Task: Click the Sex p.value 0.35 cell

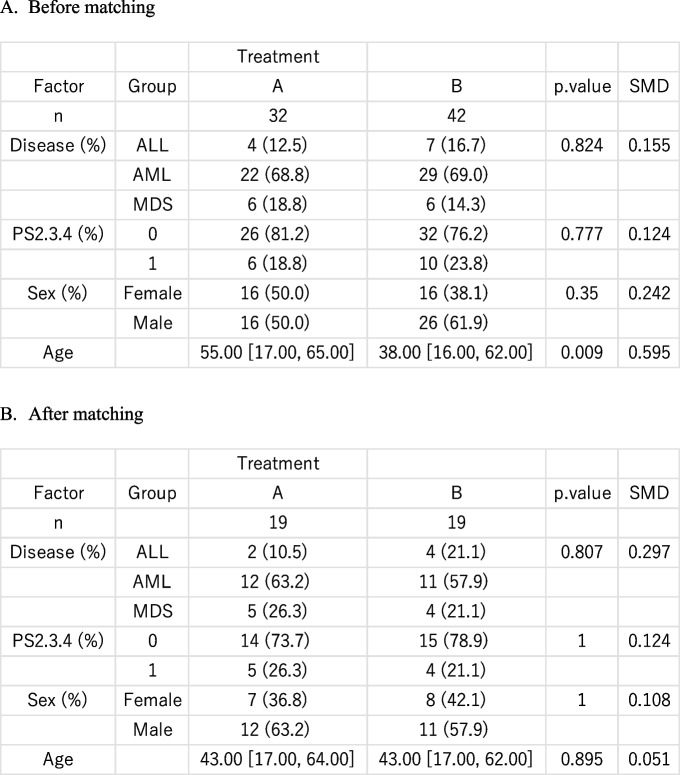Action: [582, 293]
